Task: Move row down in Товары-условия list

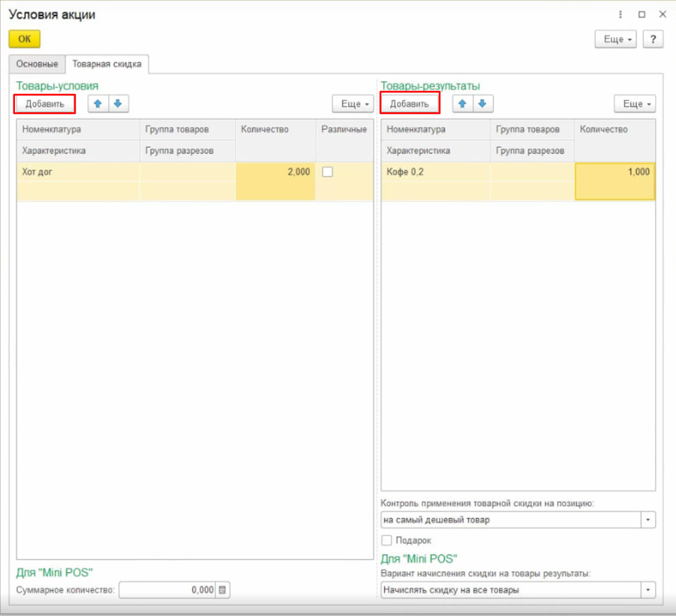Action: (117, 104)
